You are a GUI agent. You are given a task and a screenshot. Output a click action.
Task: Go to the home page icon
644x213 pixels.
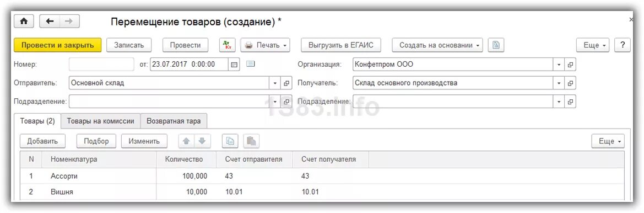coord(24,22)
